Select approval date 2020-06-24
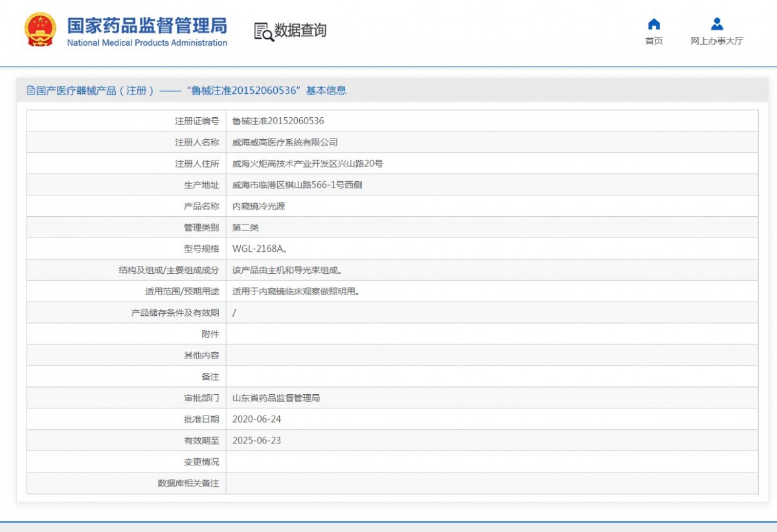This screenshot has width=777, height=532. 257,419
